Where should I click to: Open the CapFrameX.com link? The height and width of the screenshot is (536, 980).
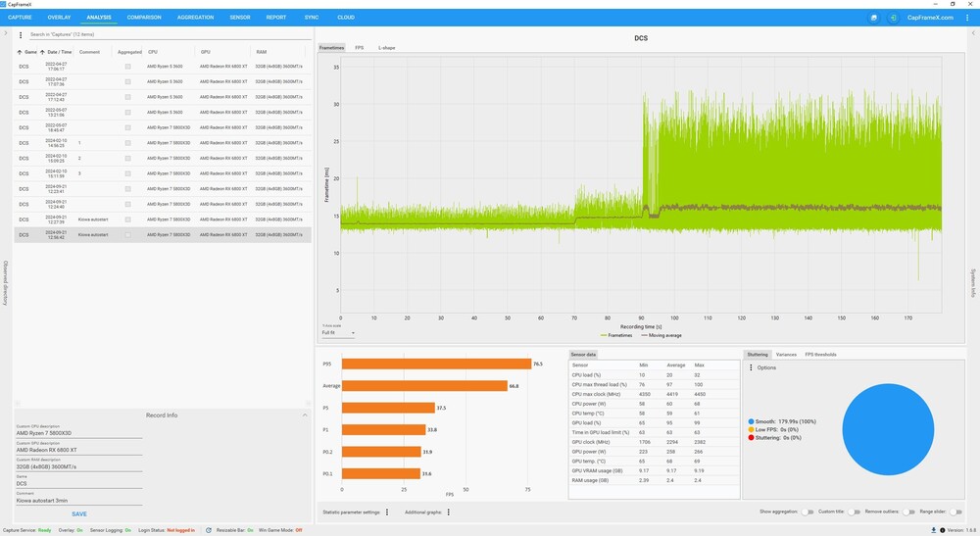[x=930, y=18]
